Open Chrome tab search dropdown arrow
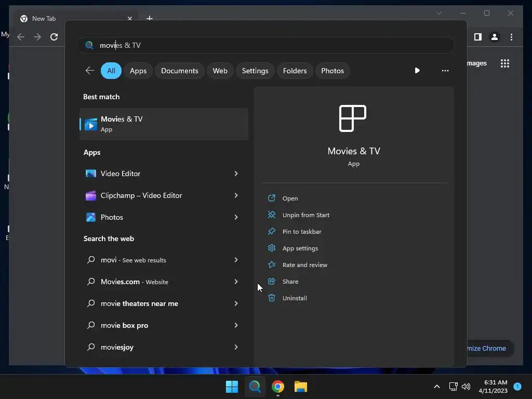This screenshot has width=532, height=399. (x=439, y=13)
